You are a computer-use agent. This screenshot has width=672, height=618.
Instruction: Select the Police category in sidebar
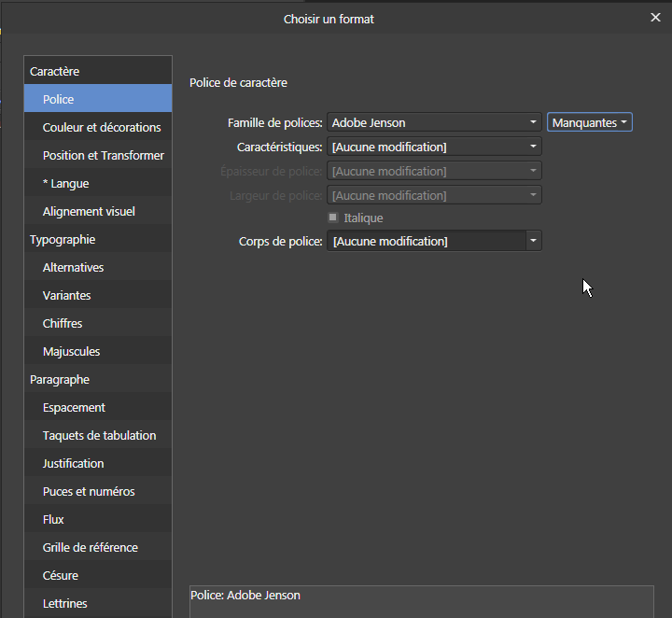[98, 99]
